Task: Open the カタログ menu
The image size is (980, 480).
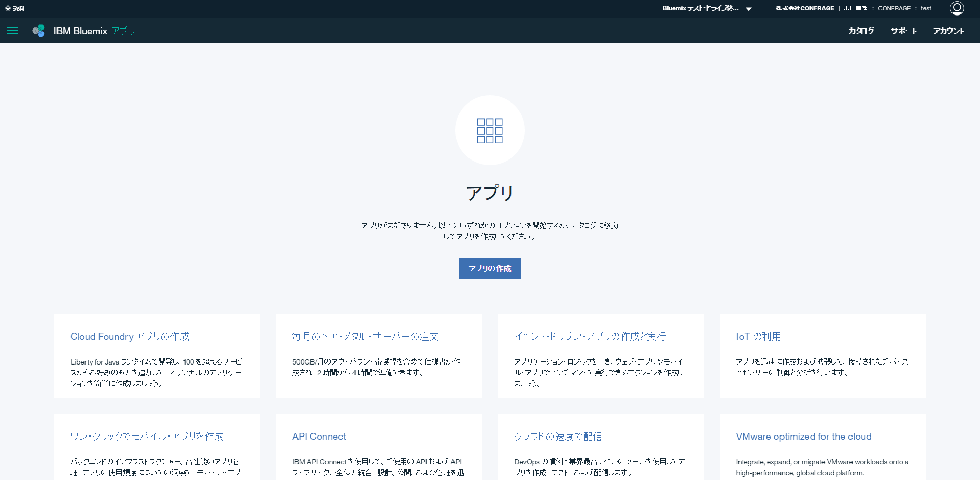Action: (861, 31)
